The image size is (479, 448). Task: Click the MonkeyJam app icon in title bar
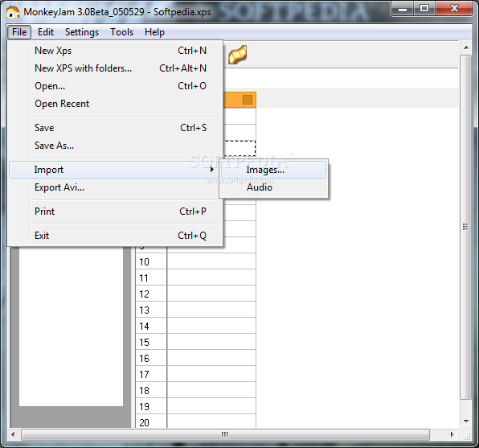13,12
